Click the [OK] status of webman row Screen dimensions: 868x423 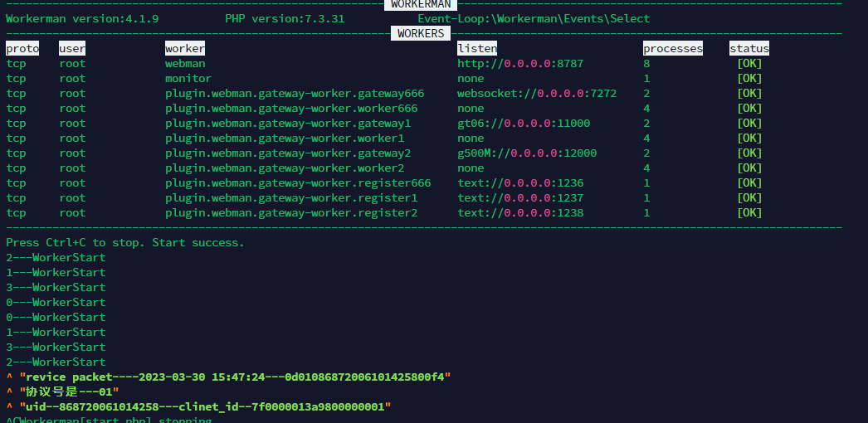749,64
